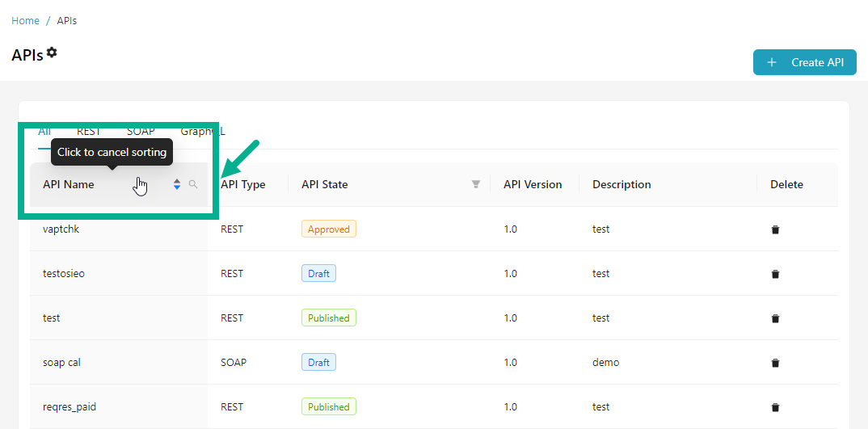The height and width of the screenshot is (429, 868).
Task: Click the Published badge for reqres_paid
Action: (x=329, y=407)
